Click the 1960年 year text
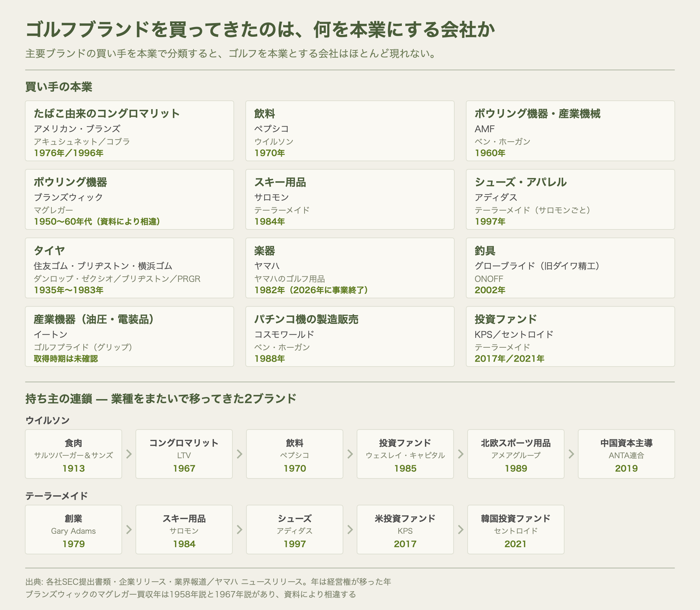The width and height of the screenshot is (700, 610). click(x=490, y=153)
